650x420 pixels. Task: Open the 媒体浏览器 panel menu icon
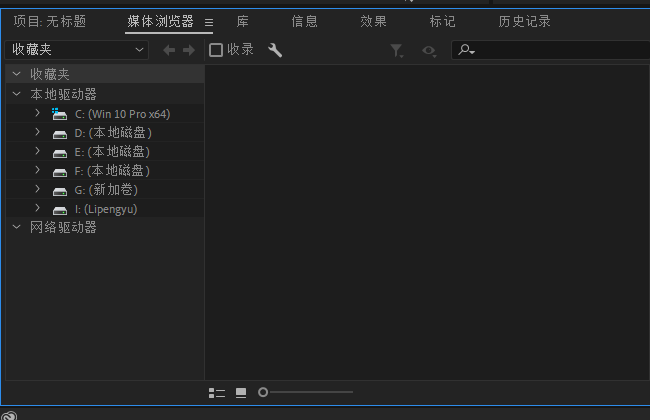click(209, 22)
